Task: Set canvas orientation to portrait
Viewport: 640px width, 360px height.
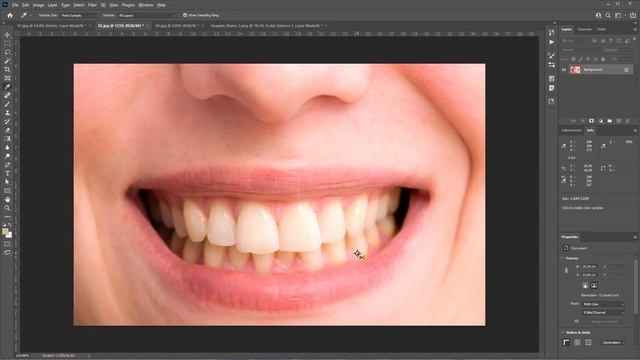Action: [x=585, y=286]
